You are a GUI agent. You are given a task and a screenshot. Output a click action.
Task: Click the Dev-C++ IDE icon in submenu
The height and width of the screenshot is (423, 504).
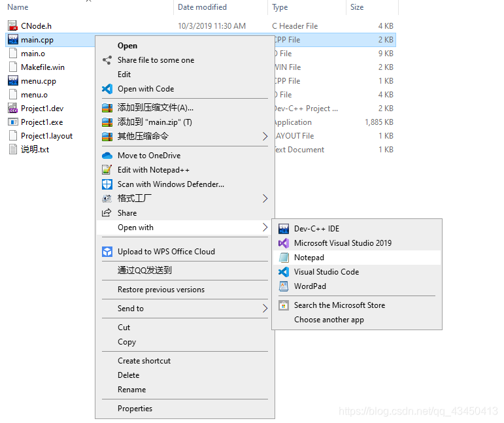coord(284,229)
